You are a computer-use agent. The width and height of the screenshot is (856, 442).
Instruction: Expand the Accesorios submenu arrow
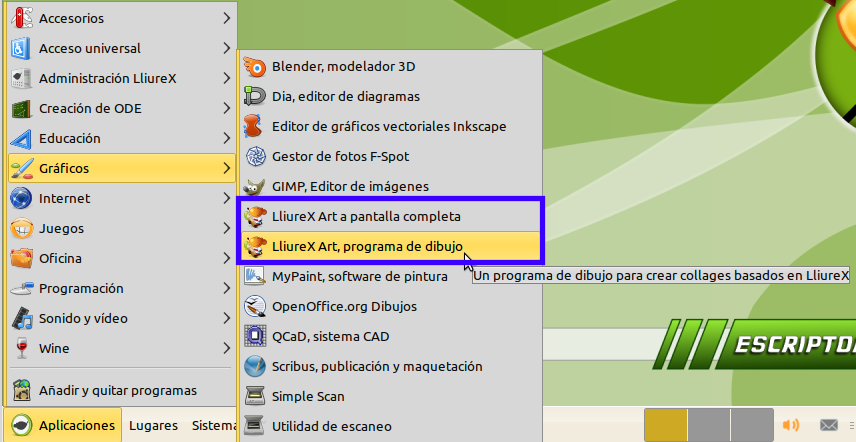coord(227,18)
